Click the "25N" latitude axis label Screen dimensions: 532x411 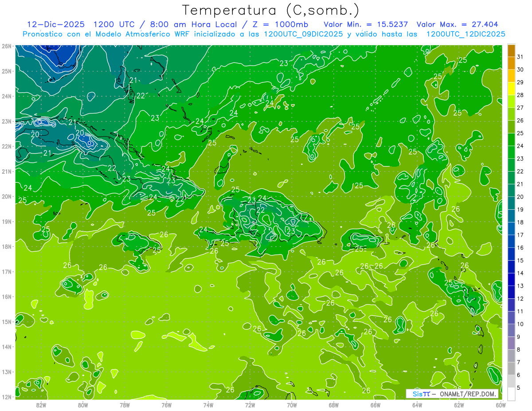pyautogui.click(x=6, y=71)
